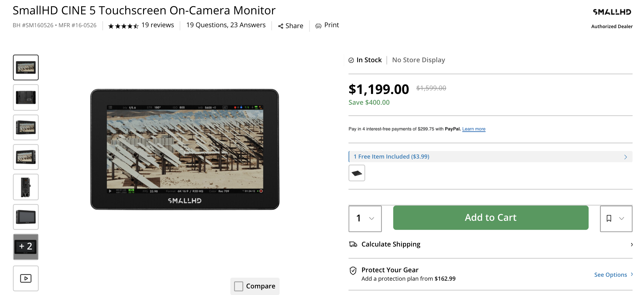Open the wish list dropdown arrow
The width and height of the screenshot is (644, 295).
(x=622, y=218)
